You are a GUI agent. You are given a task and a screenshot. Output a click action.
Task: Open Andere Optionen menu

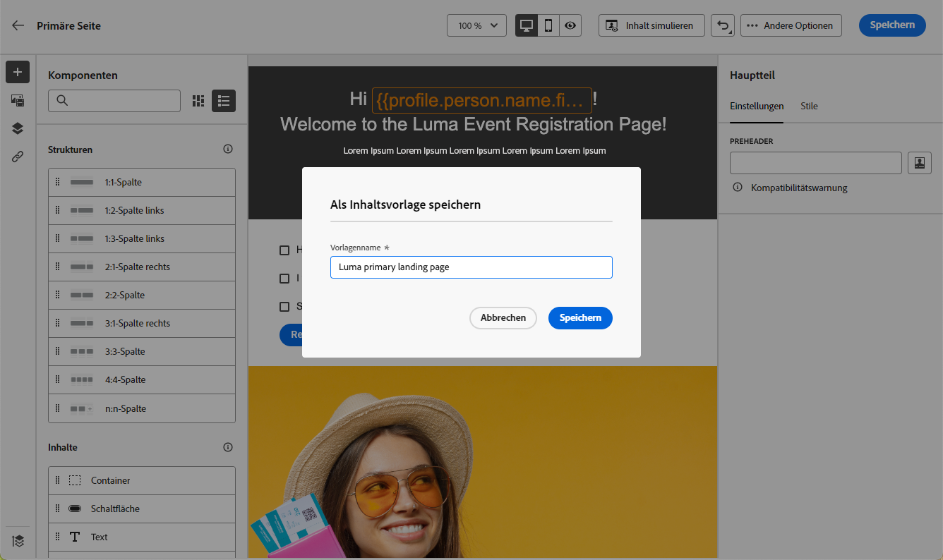point(791,25)
